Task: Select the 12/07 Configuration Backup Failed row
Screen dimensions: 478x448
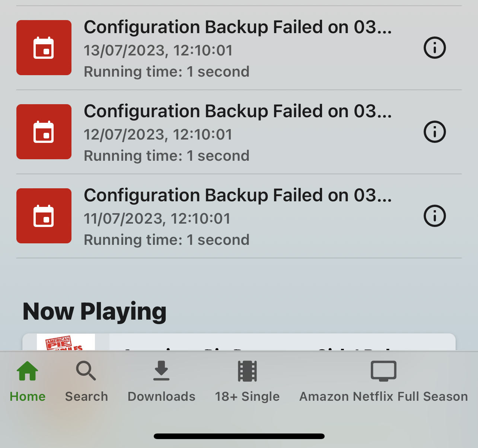Action: (238, 132)
